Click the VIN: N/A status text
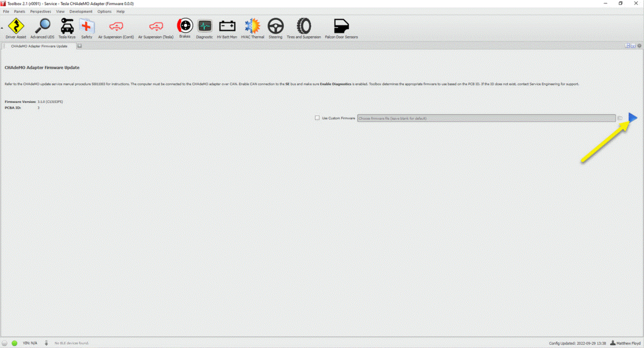 click(30, 343)
